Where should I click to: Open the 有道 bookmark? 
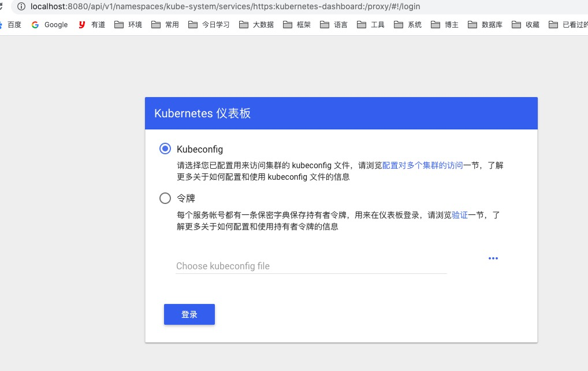pos(92,25)
